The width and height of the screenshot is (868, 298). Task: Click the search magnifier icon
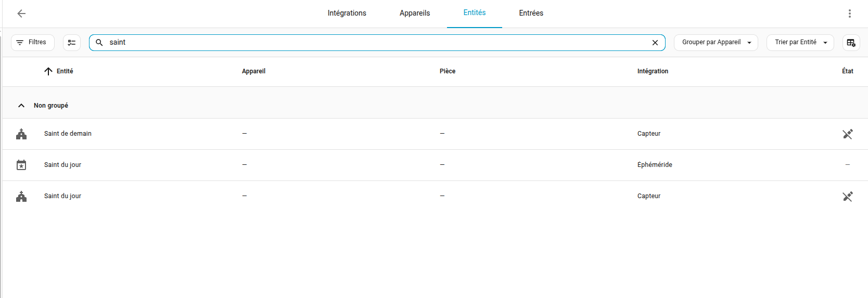coord(99,43)
